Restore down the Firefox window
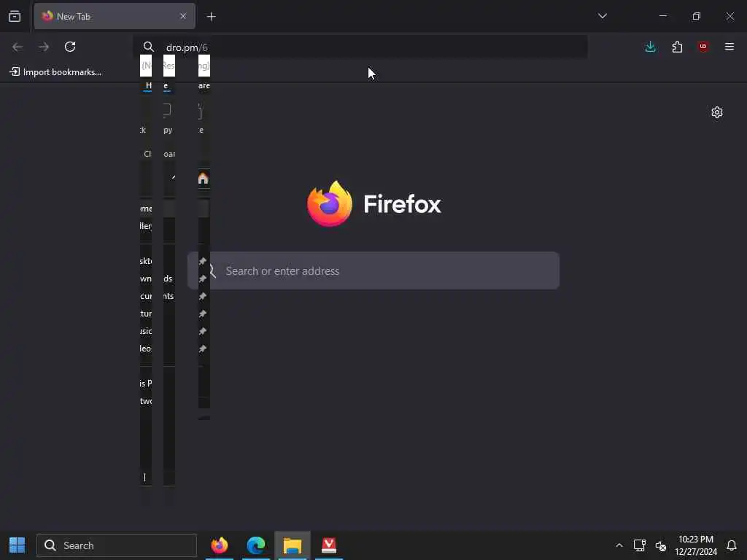Image resolution: width=747 pixels, height=560 pixels. click(x=697, y=16)
